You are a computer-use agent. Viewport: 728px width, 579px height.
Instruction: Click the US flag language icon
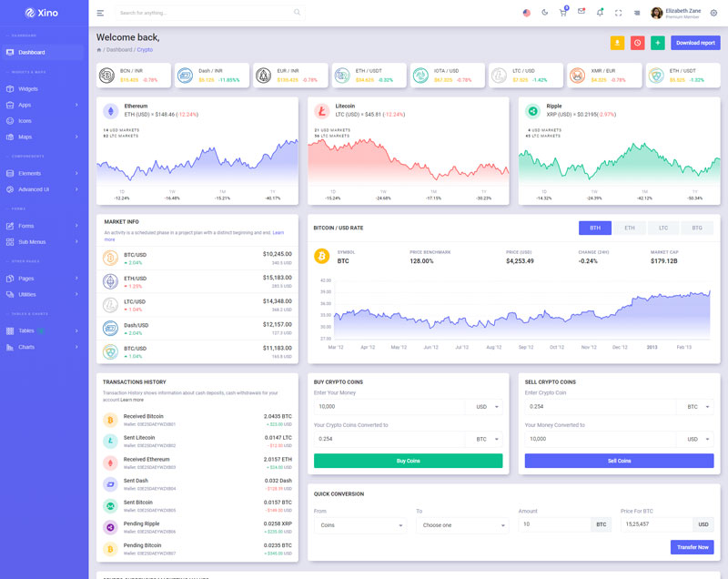[527, 13]
